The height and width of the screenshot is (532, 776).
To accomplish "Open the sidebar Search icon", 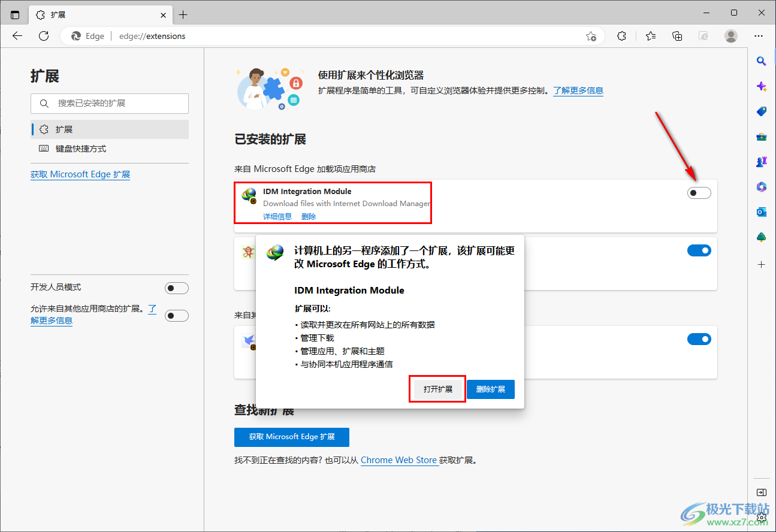I will [x=762, y=61].
